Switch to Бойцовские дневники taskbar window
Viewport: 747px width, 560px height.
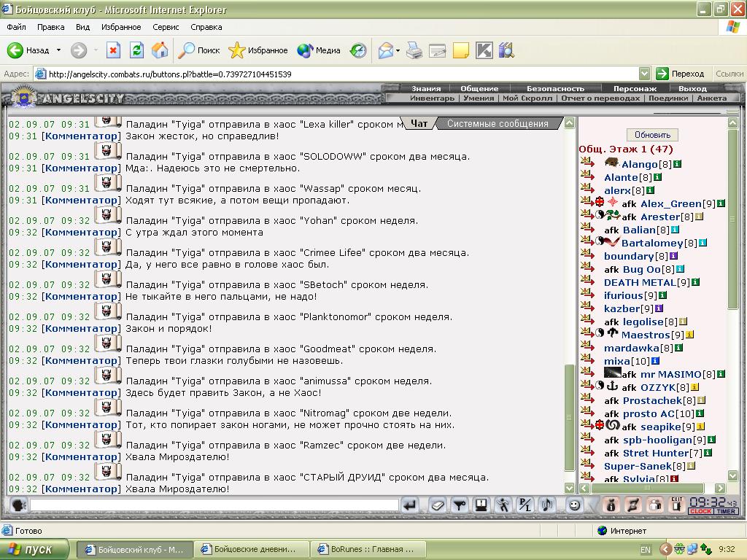(251, 550)
